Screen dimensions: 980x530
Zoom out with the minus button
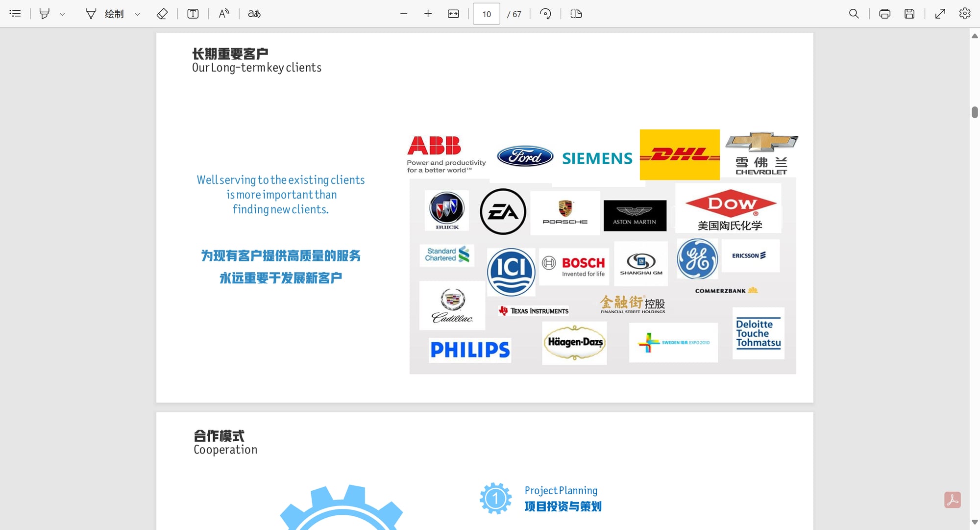[404, 14]
